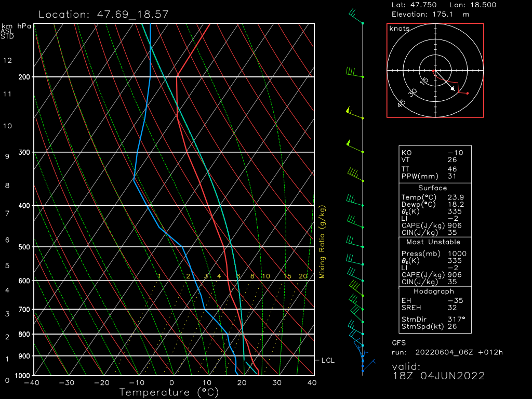The width and height of the screenshot is (532, 399).
Task: Click the StmDir 317° value
Action: point(457,319)
